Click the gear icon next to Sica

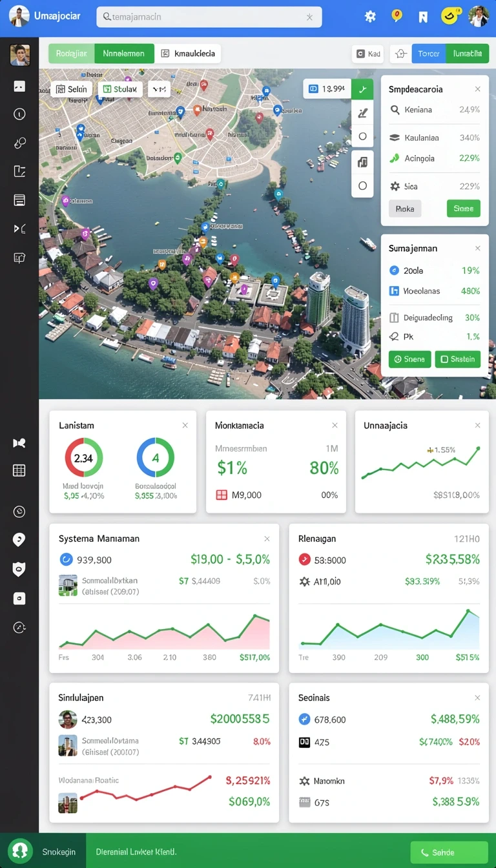(x=395, y=187)
